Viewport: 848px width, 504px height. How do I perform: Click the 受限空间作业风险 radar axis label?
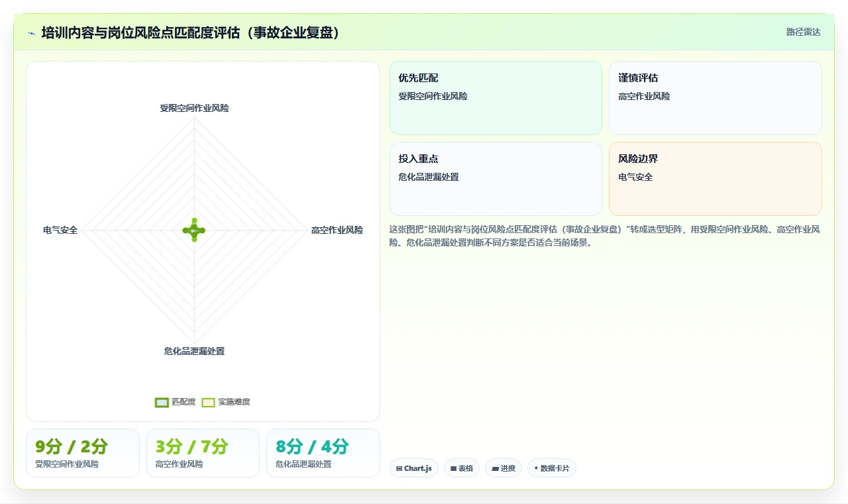[194, 108]
